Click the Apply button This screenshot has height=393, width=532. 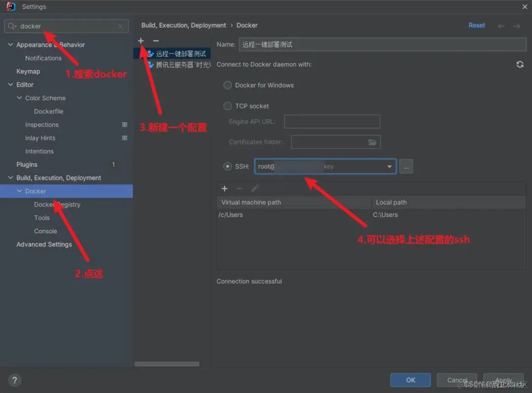pos(503,380)
